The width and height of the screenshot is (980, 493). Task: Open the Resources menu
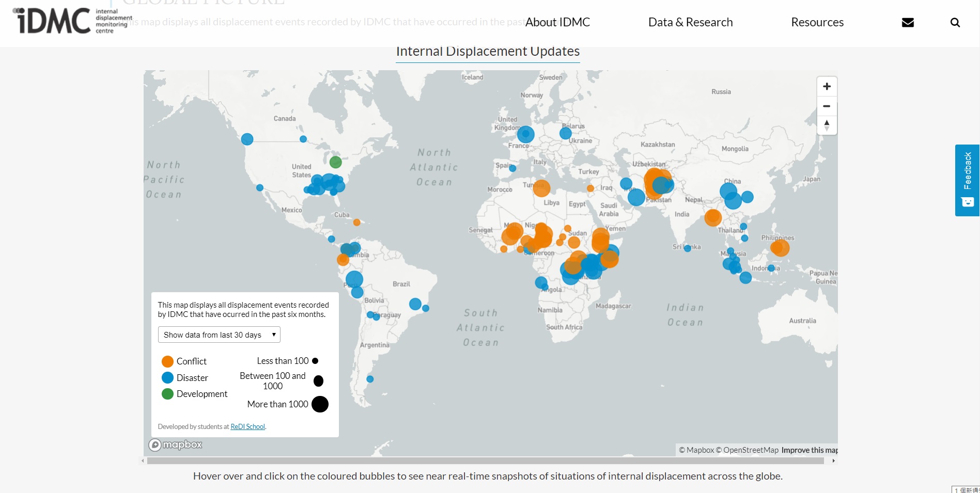click(x=817, y=22)
